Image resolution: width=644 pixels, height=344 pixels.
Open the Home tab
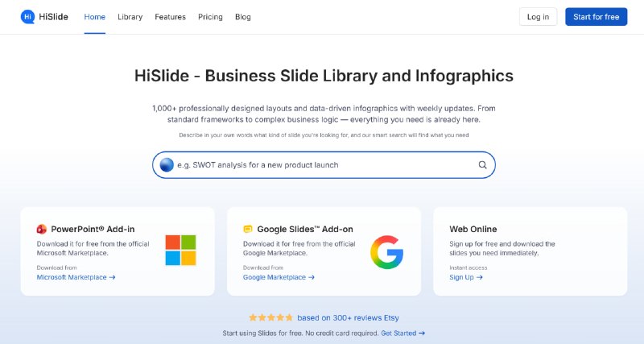pos(95,17)
